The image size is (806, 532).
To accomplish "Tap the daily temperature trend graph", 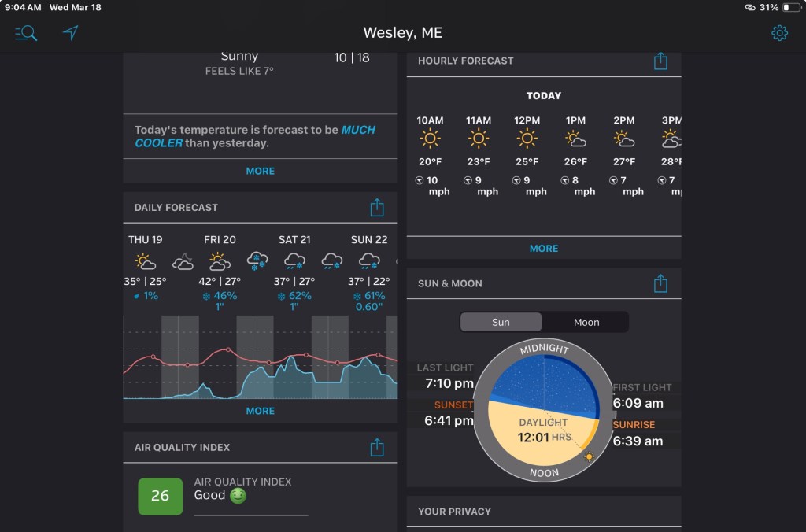I will pyautogui.click(x=260, y=358).
